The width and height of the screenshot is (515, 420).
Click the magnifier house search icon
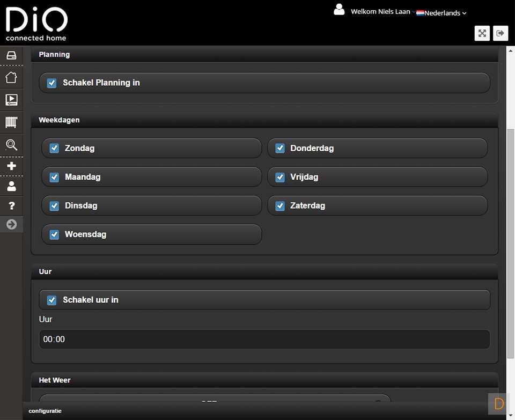tap(11, 145)
